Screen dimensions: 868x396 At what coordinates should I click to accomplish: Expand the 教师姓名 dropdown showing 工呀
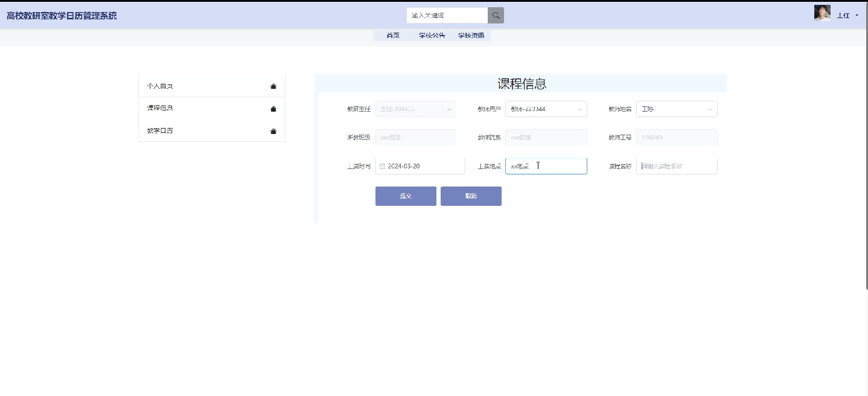coord(709,109)
